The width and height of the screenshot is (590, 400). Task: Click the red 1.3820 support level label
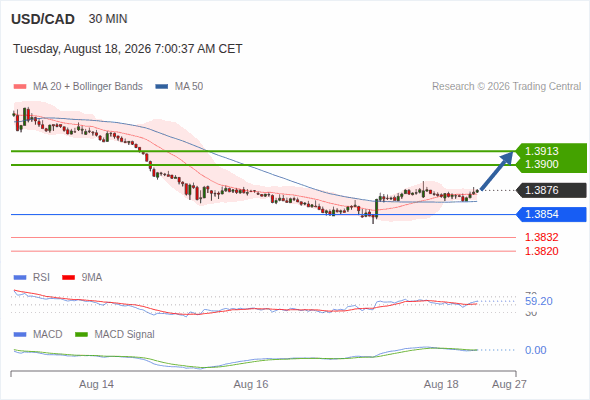[541, 251]
